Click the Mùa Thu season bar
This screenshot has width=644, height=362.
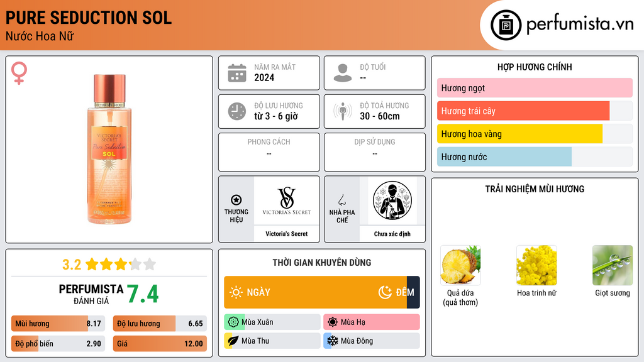(x=272, y=341)
